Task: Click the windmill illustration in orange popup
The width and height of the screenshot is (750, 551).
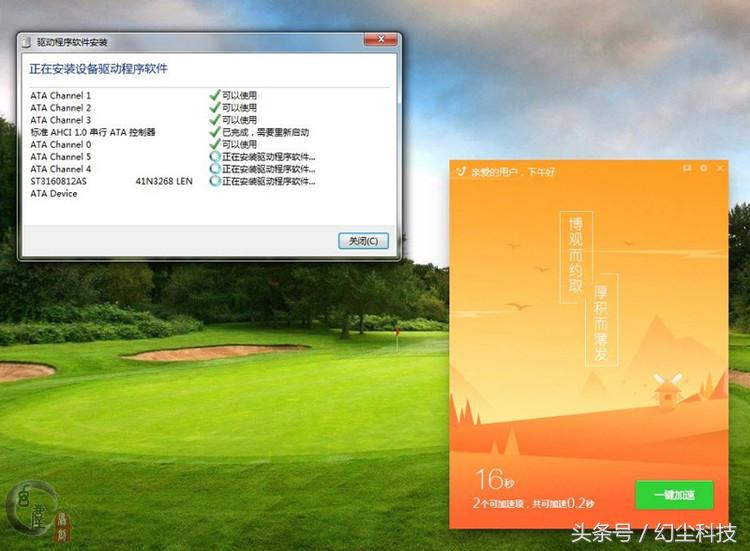Action: [667, 390]
